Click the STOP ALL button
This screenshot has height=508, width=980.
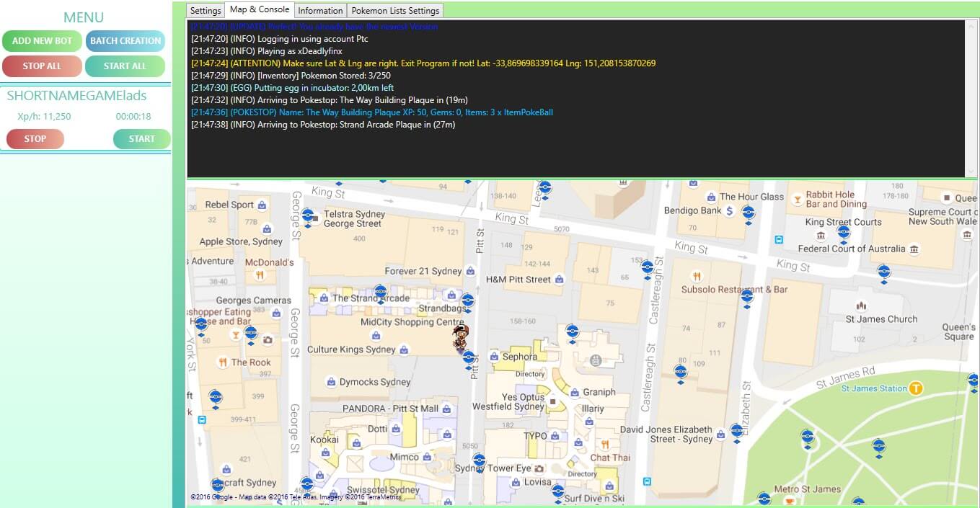coord(42,66)
